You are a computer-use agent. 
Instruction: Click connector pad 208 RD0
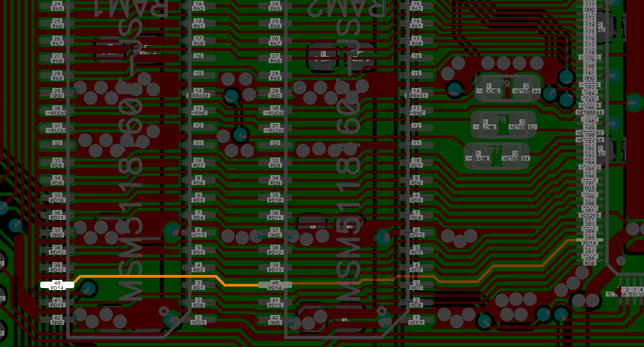pos(589,261)
